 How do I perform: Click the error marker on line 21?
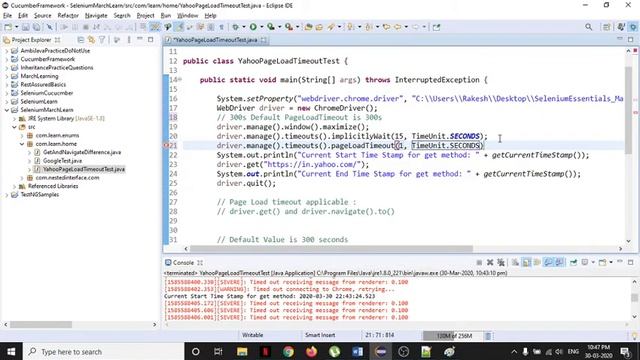click(x=166, y=145)
